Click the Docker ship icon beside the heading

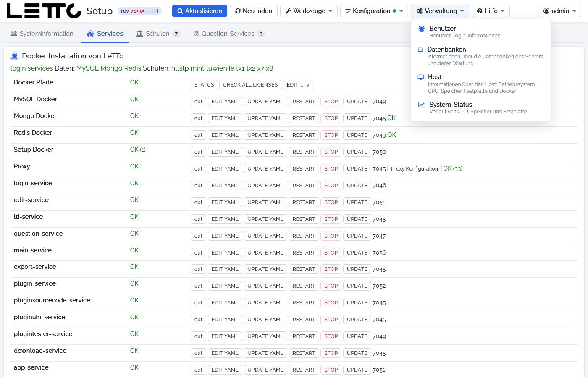pos(15,56)
